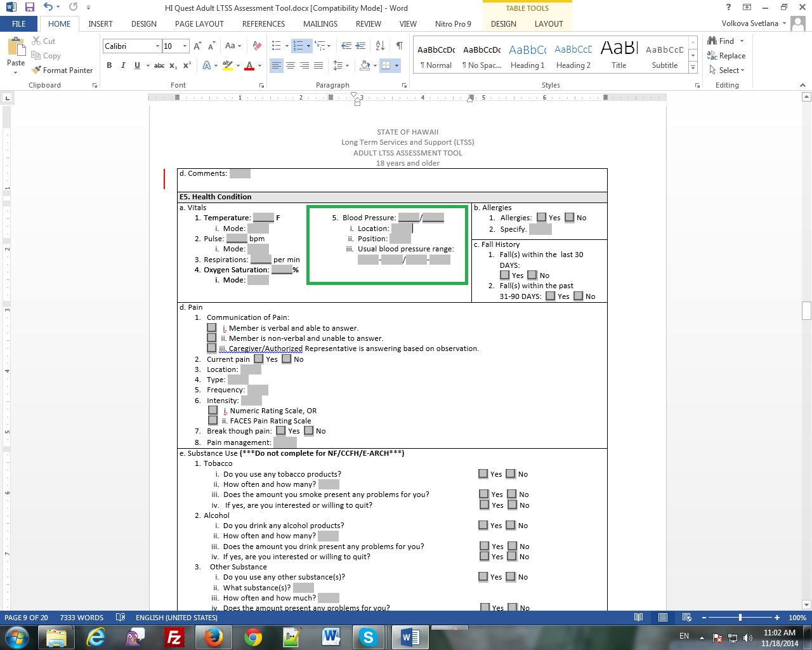Decrease paragraph indent
The height and width of the screenshot is (650, 812).
coord(346,46)
